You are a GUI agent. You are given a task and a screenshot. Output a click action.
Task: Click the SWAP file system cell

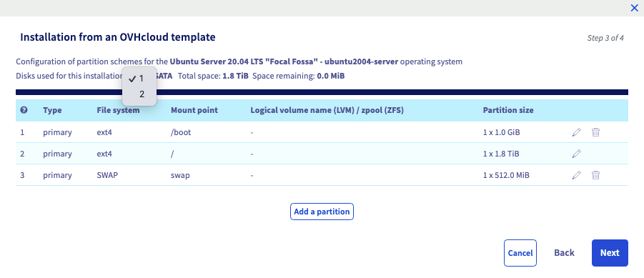(x=108, y=175)
